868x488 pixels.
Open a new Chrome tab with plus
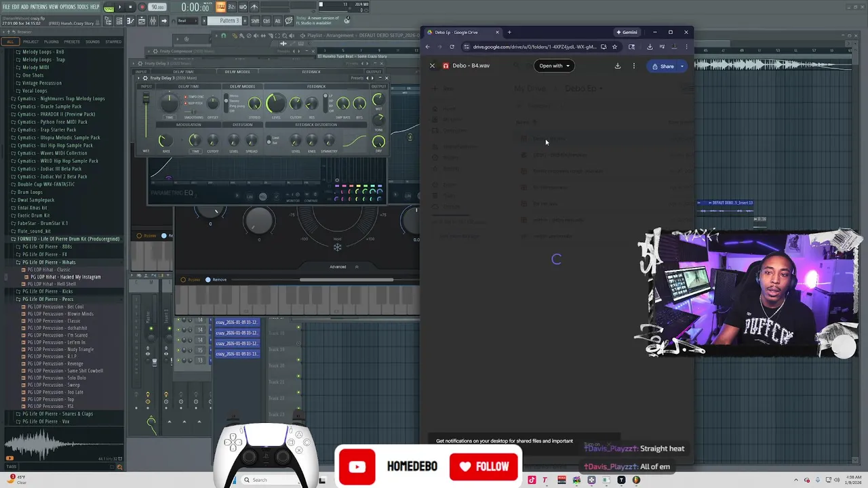[509, 32]
